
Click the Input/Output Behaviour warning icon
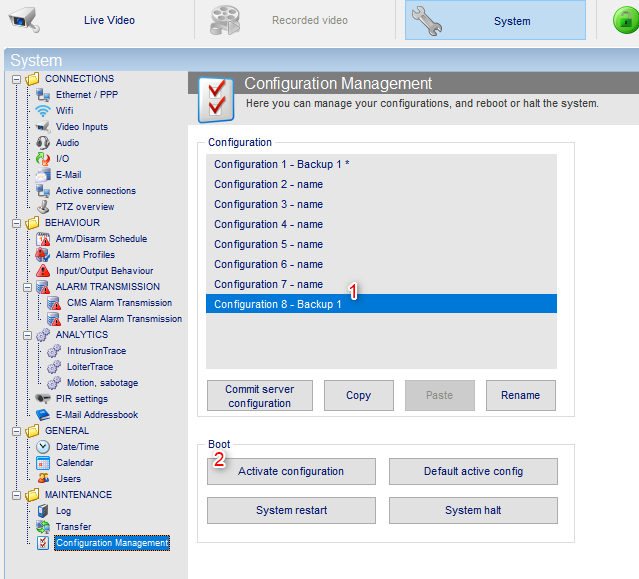coord(43,271)
